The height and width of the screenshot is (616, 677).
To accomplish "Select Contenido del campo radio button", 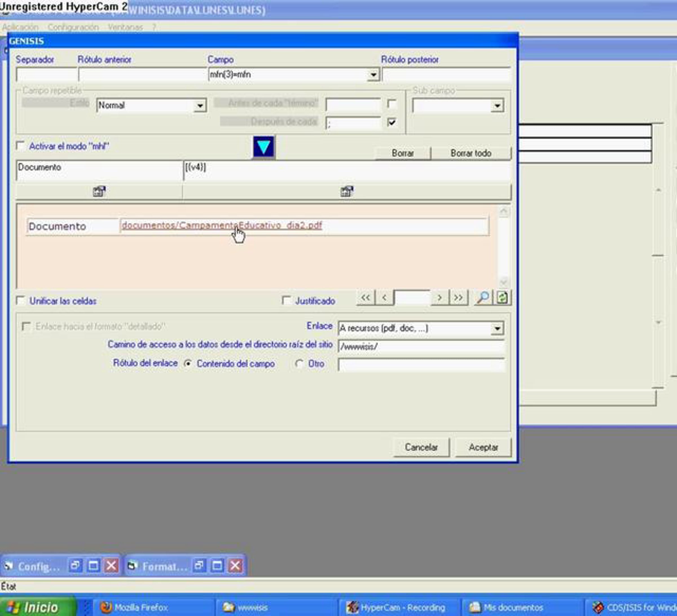I will tap(188, 363).
